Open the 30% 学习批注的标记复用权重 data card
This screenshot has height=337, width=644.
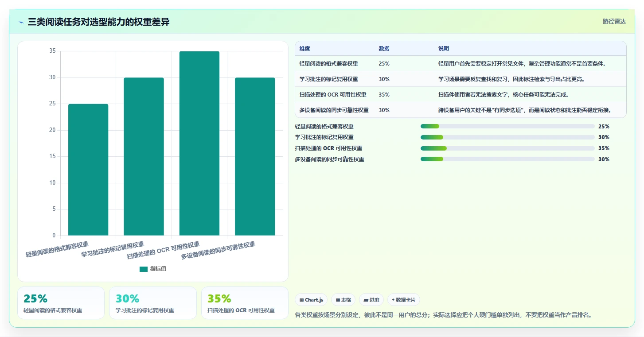(153, 303)
